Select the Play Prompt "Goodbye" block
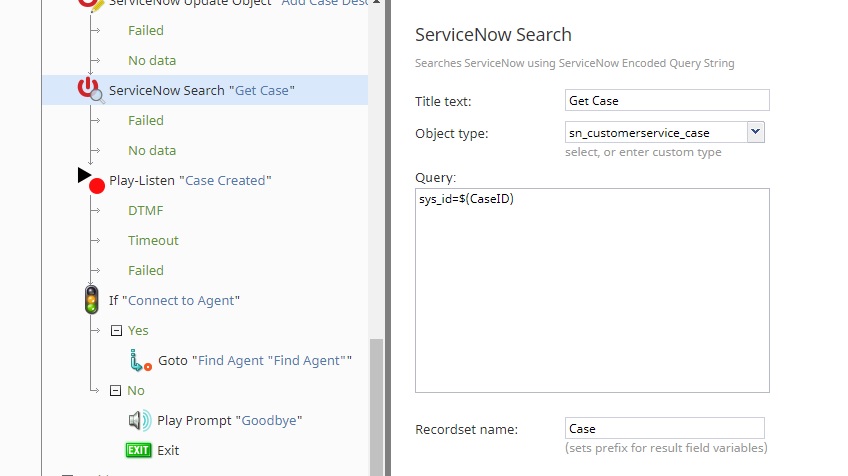Viewport: 848px width, 476px height. pyautogui.click(x=229, y=420)
